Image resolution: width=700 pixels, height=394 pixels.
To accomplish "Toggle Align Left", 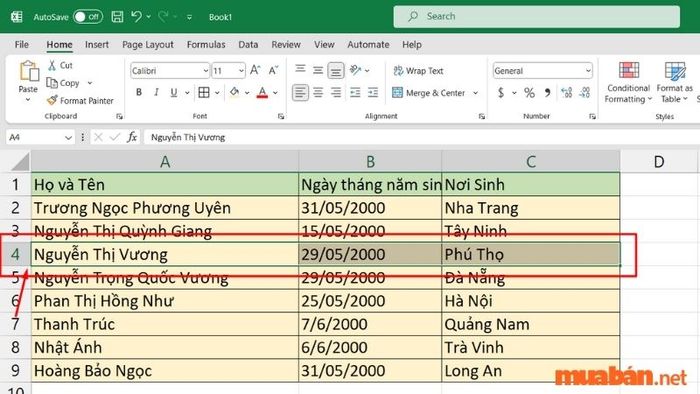I will coord(300,92).
